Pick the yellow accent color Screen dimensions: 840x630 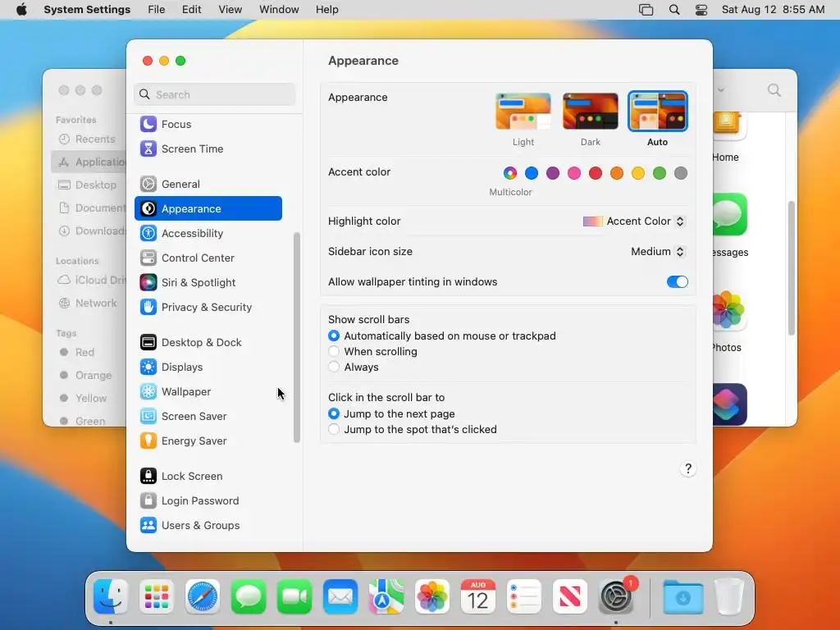click(x=638, y=173)
